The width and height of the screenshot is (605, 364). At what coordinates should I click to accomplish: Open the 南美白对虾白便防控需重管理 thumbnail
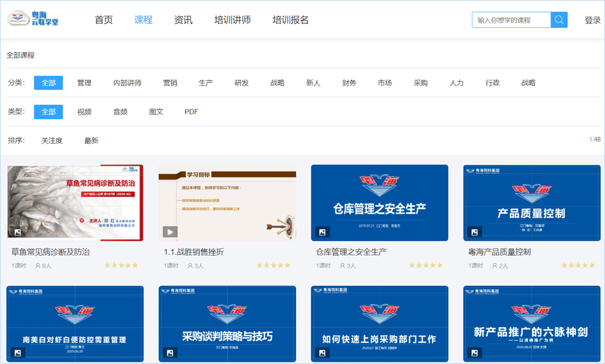coord(75,324)
